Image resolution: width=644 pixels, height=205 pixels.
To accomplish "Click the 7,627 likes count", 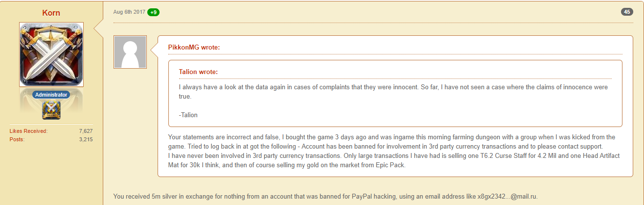I will pyautogui.click(x=85, y=131).
